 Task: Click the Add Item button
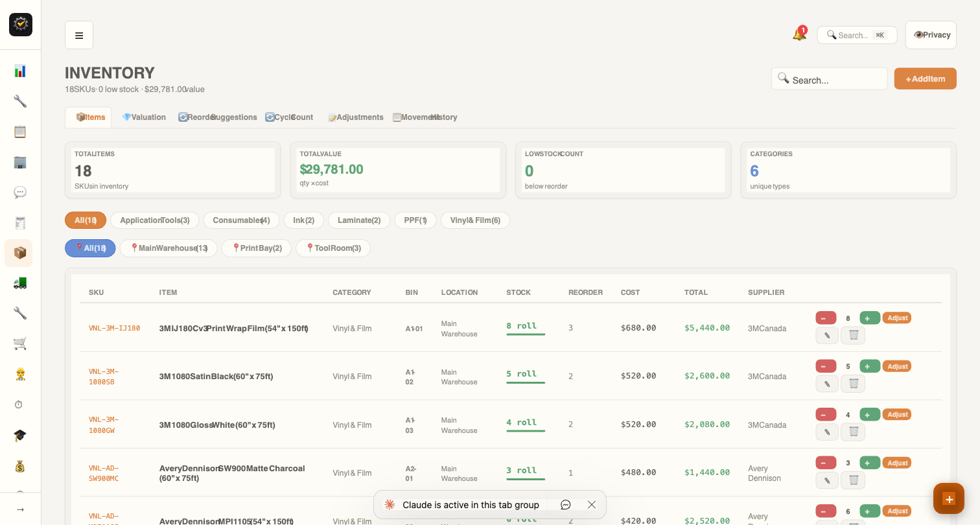pyautogui.click(x=925, y=78)
